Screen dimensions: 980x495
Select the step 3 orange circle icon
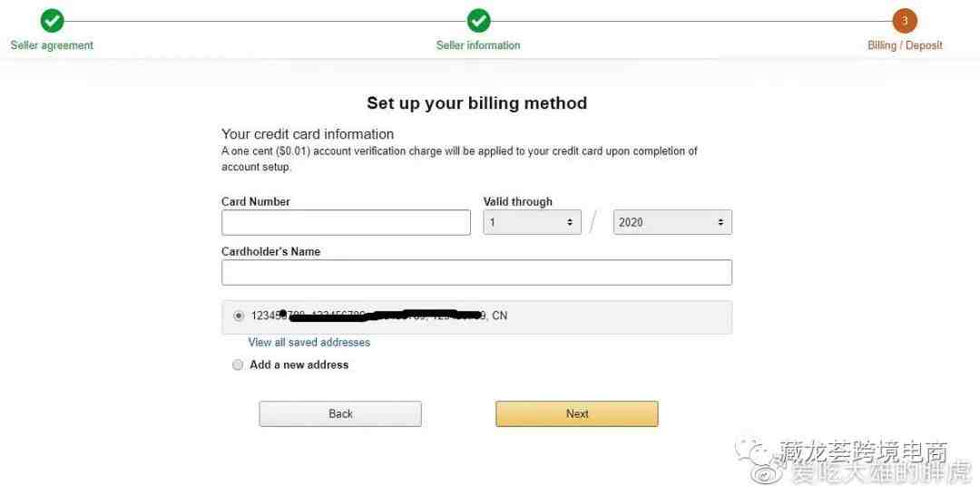pos(905,21)
